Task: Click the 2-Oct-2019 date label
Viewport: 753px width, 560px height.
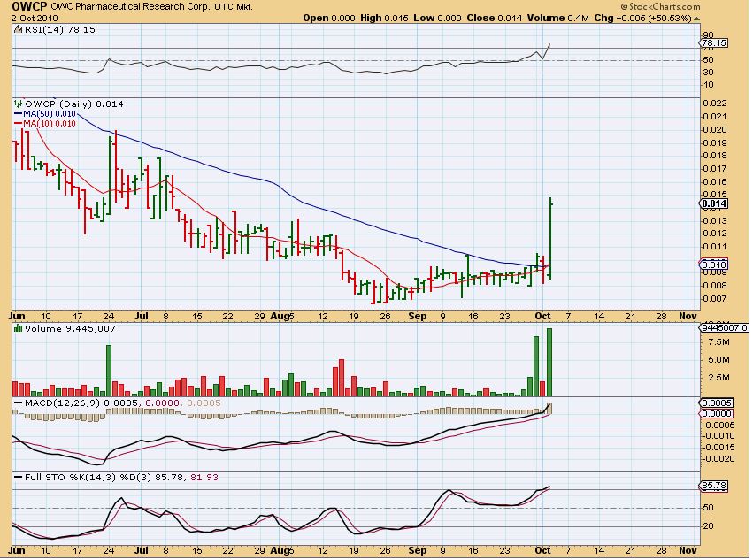Action: pos(35,19)
